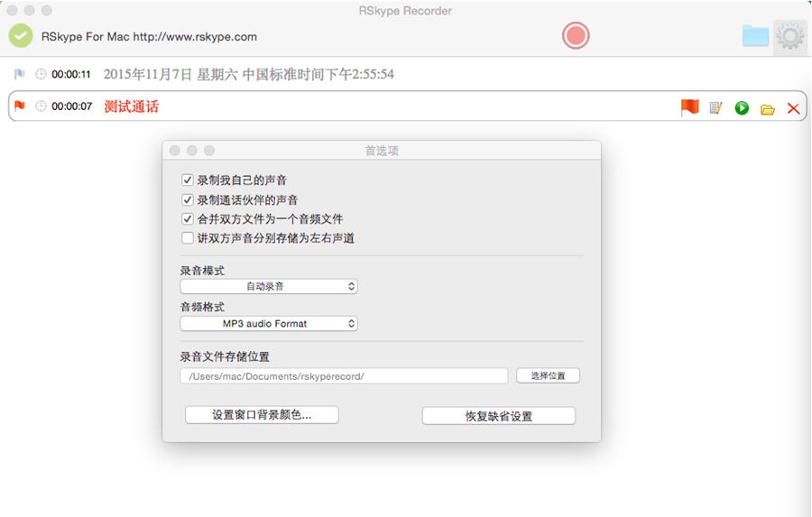Viewport: 812px width, 517px height.
Task: Close the 首选项 preferences window
Action: pos(174,151)
